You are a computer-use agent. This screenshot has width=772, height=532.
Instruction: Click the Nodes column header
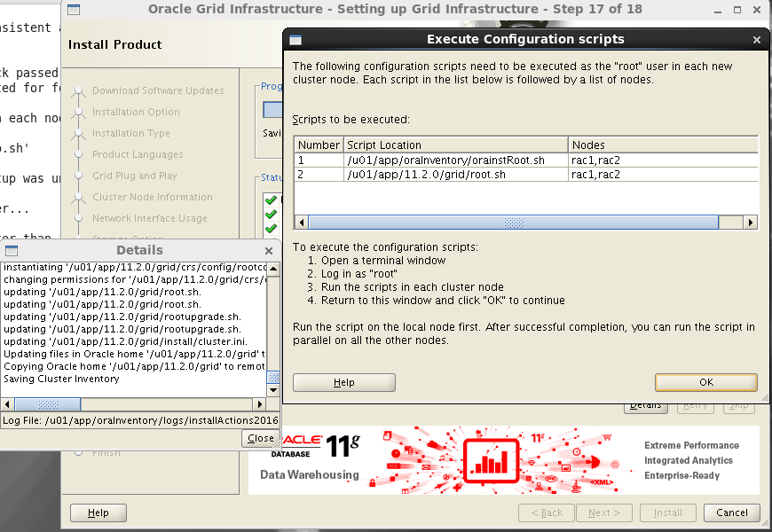point(663,145)
